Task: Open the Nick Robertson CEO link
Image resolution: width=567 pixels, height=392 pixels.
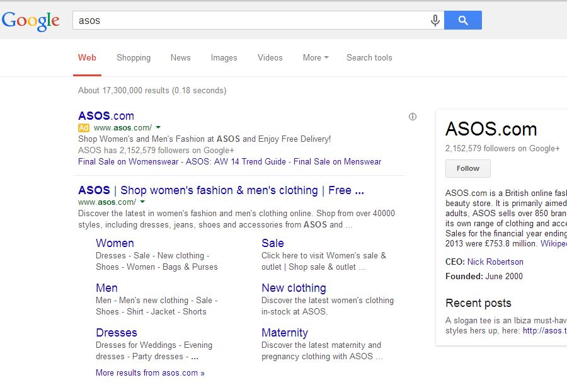Action: coord(495,262)
